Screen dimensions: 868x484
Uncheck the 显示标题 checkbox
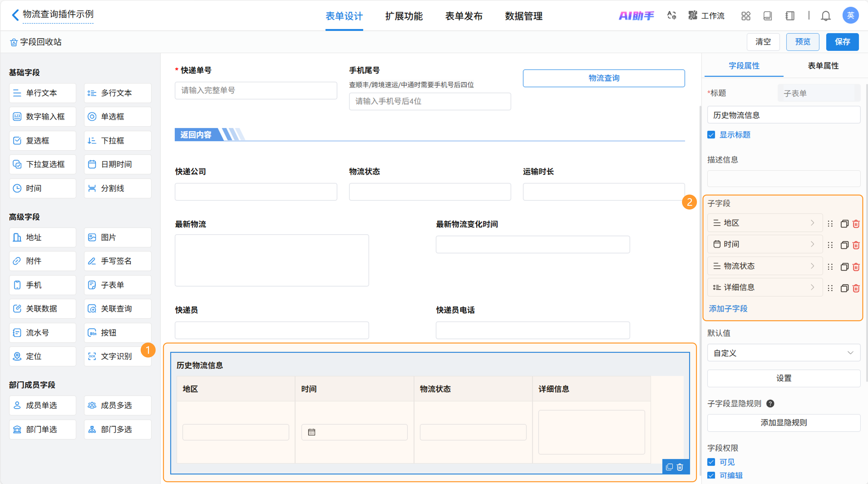pos(711,135)
